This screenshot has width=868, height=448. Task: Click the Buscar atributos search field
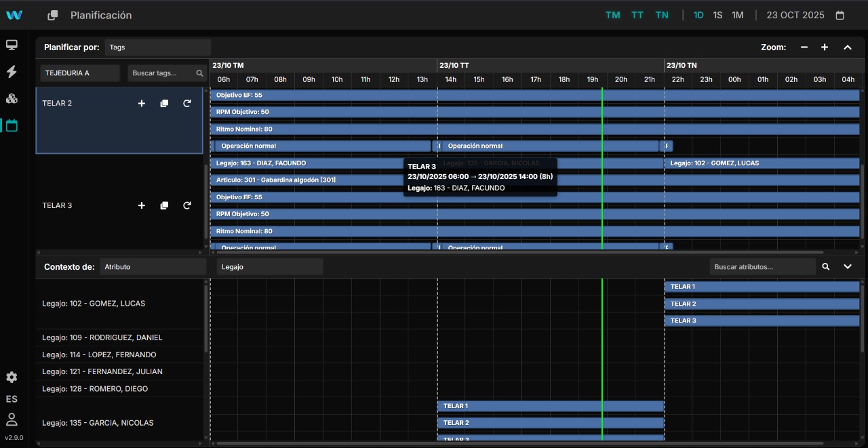762,267
